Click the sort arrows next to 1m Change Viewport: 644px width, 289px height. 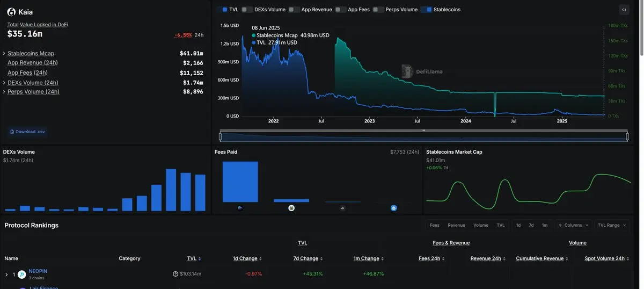tap(382, 259)
